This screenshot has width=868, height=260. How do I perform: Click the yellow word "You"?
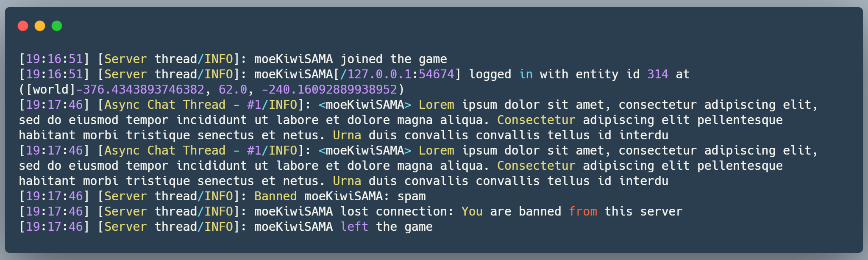click(472, 211)
